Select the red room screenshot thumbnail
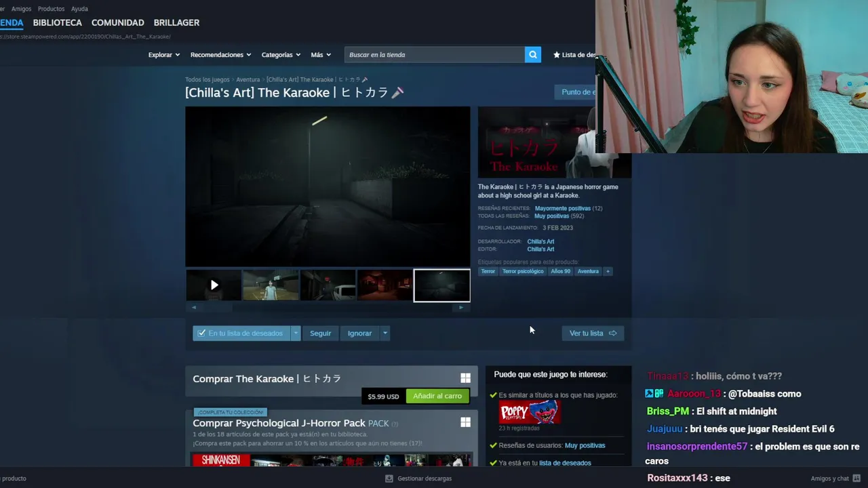Viewport: 868px width, 488px height. tap(384, 285)
